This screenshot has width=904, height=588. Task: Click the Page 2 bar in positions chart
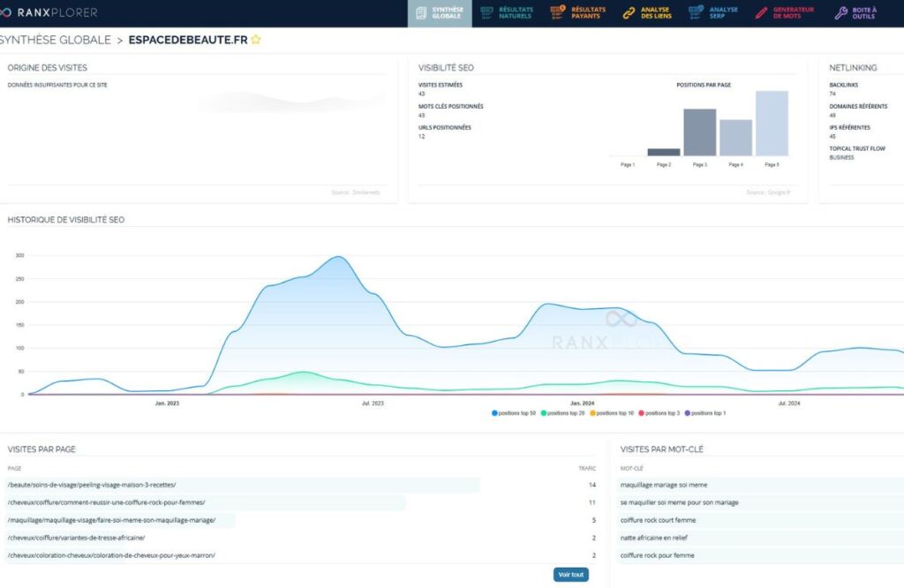(x=664, y=152)
